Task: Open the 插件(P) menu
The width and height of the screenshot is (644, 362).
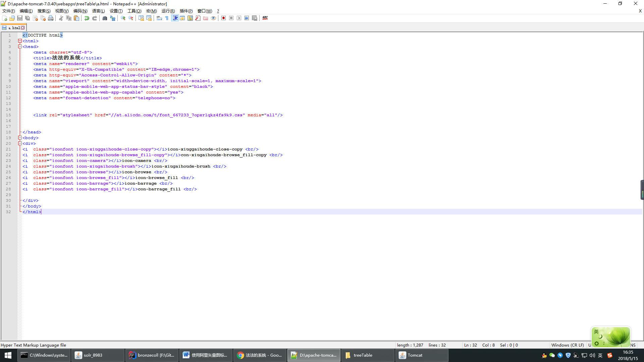Action: tap(186, 11)
